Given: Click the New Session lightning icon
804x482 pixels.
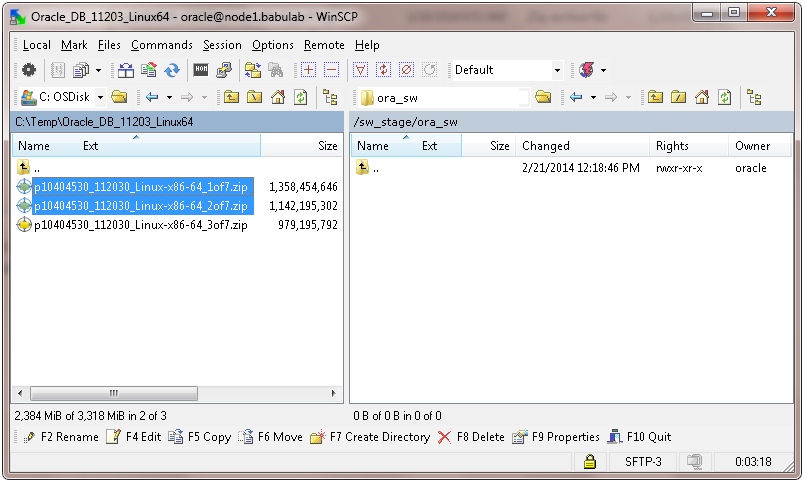Looking at the screenshot, I should click(x=587, y=70).
